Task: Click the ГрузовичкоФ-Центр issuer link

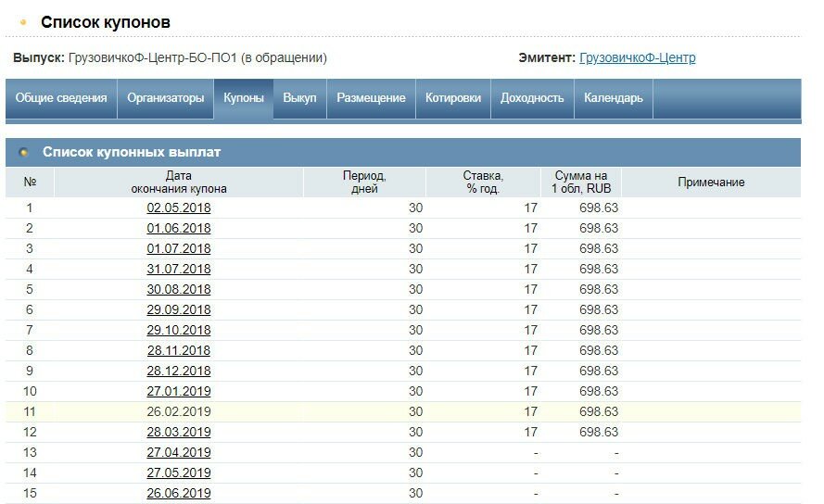Action: [x=637, y=58]
